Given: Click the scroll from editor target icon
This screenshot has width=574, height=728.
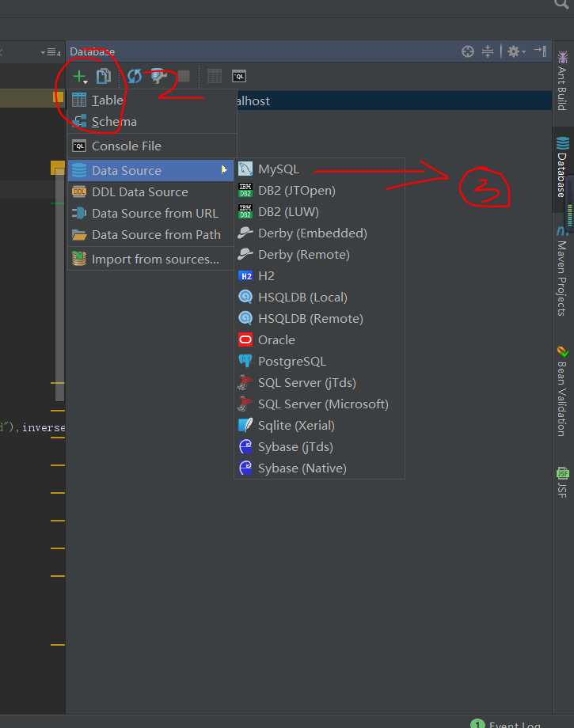Looking at the screenshot, I should pos(468,51).
